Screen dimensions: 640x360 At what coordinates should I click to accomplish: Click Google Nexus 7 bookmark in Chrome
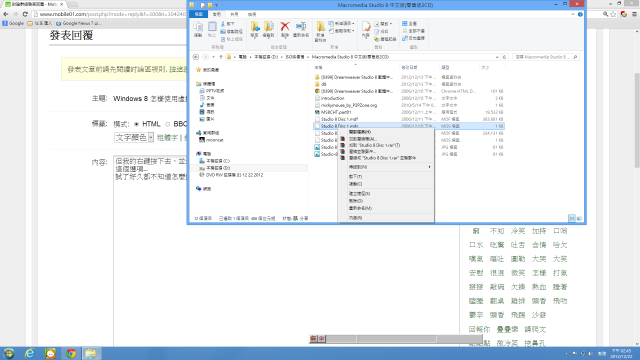pos(78,23)
